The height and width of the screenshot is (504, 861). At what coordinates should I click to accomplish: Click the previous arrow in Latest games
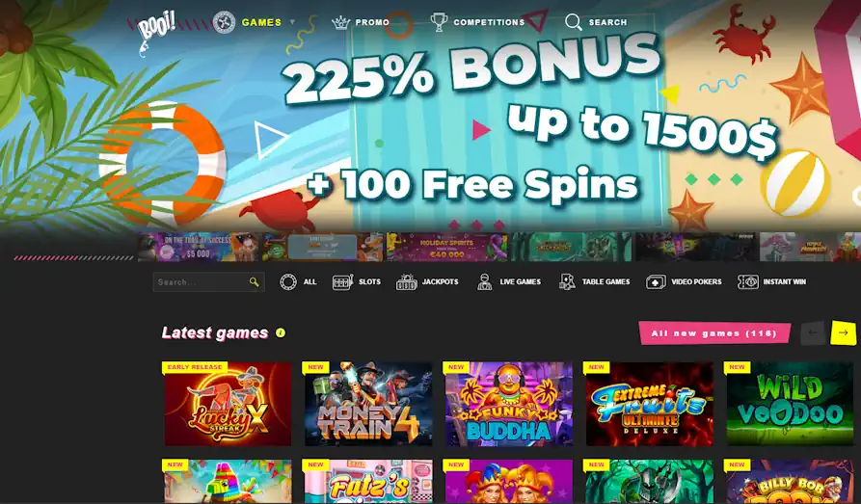point(813,332)
